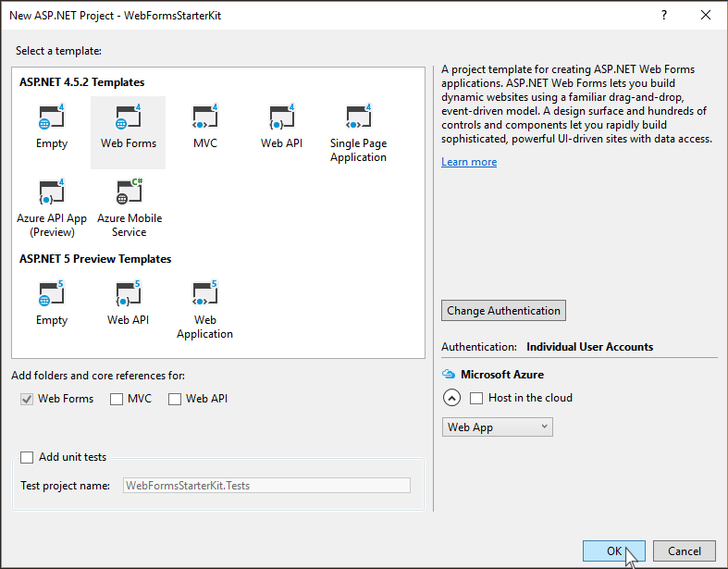The width and height of the screenshot is (728, 569).
Task: Click the Microsoft Azure cloud icon
Action: click(x=448, y=374)
